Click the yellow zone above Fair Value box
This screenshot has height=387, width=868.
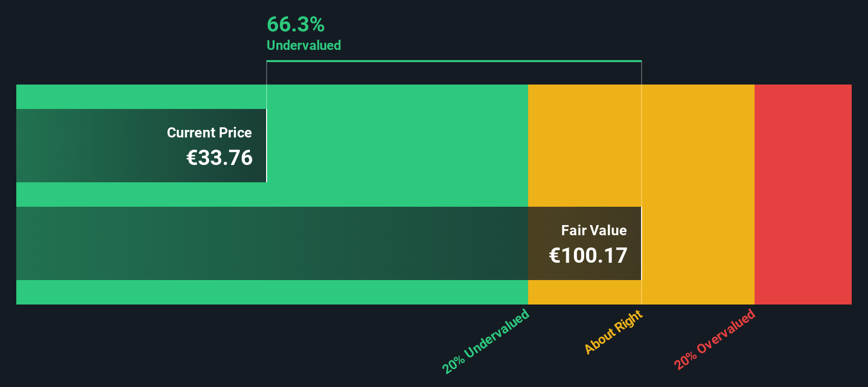coord(585,146)
